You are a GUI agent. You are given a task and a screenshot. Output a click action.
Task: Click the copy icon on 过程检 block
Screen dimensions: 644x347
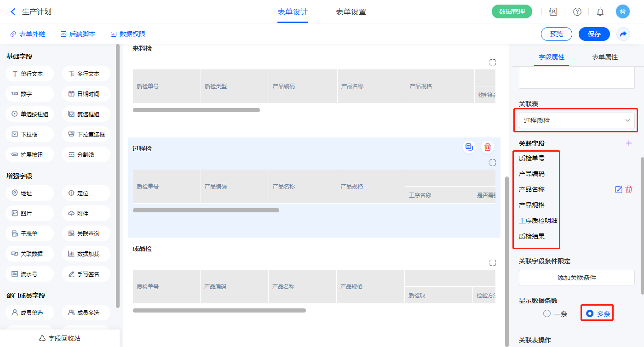pyautogui.click(x=469, y=148)
